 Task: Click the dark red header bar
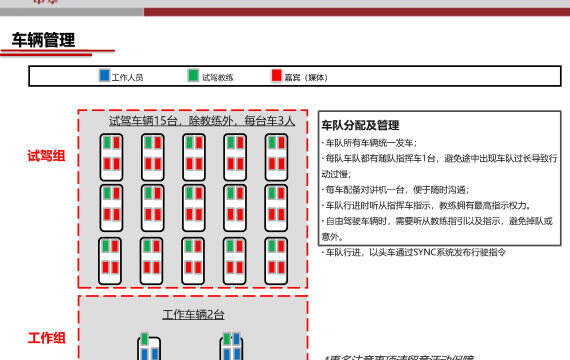pyautogui.click(x=357, y=12)
